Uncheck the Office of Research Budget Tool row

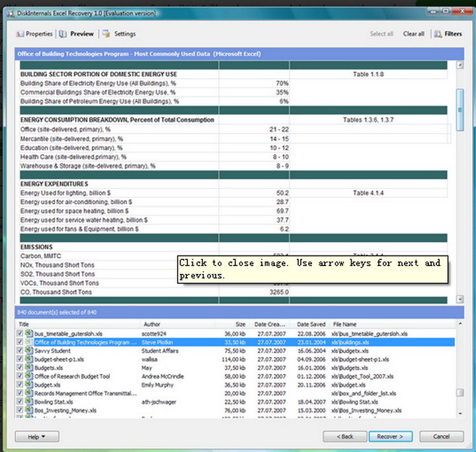pos(20,377)
